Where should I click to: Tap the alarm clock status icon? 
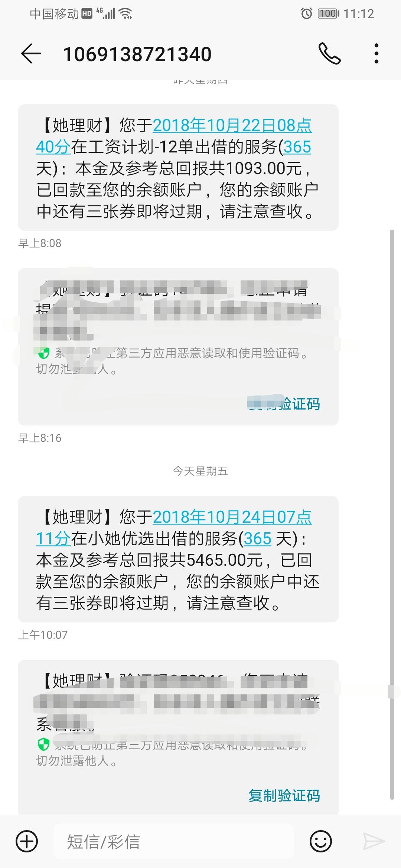pos(307,14)
